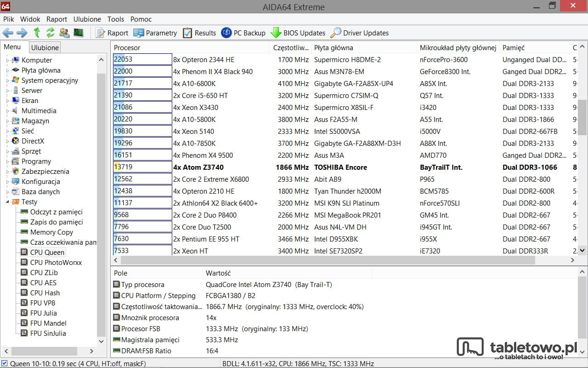Expand the Płyta główna tree node
This screenshot has width=588, height=368.
coord(7,70)
